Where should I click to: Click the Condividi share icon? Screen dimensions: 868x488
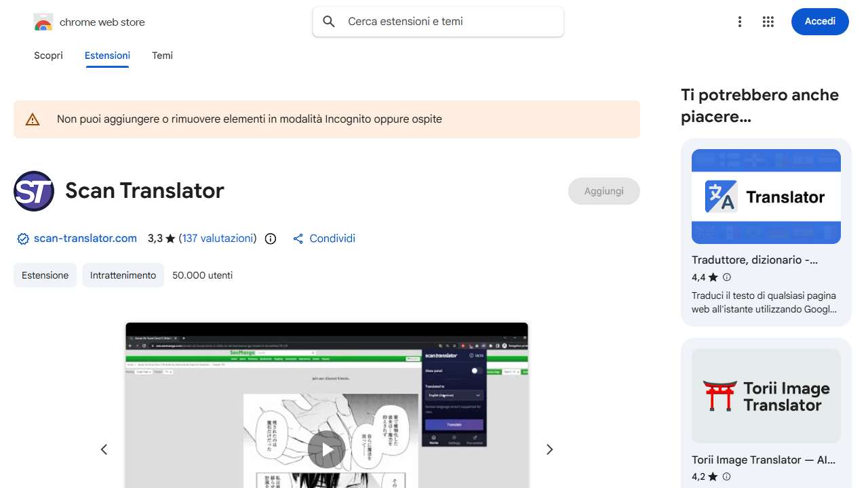click(x=298, y=239)
